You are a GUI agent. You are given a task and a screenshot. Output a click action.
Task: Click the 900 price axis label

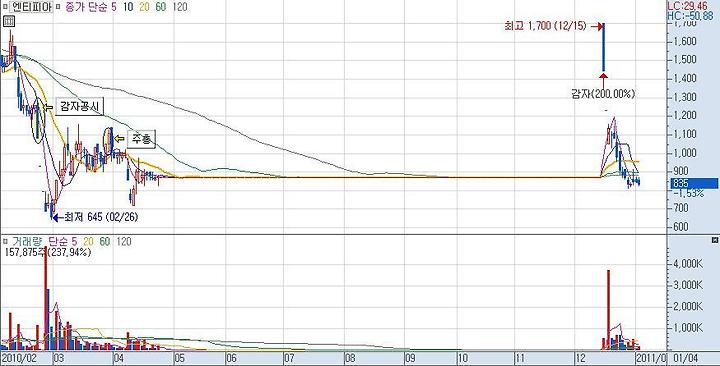[681, 171]
